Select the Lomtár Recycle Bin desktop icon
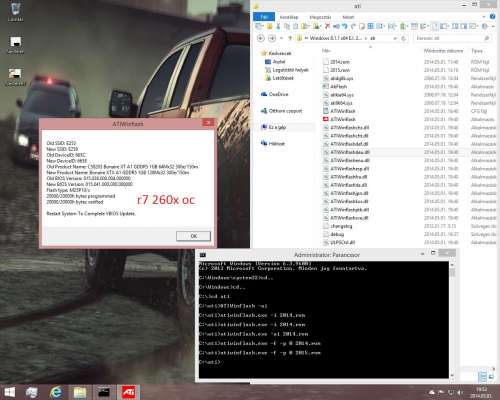The image size is (500, 400). (x=15, y=12)
